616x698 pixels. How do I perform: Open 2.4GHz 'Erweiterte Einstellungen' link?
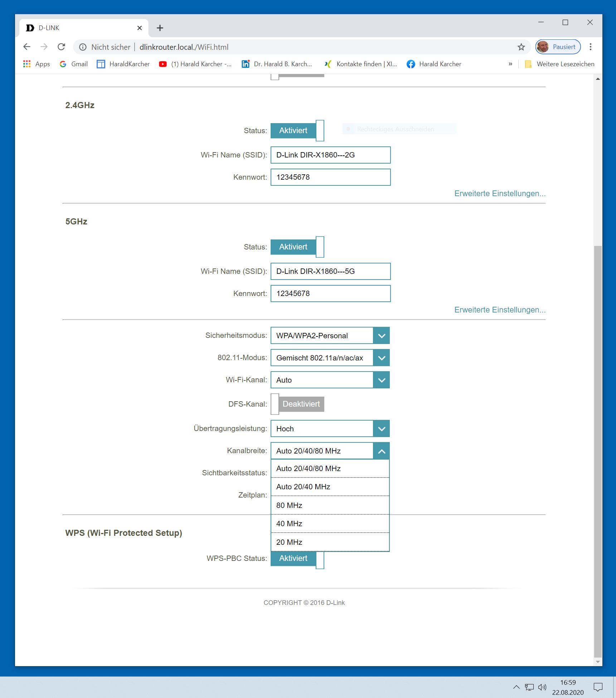pyautogui.click(x=500, y=194)
